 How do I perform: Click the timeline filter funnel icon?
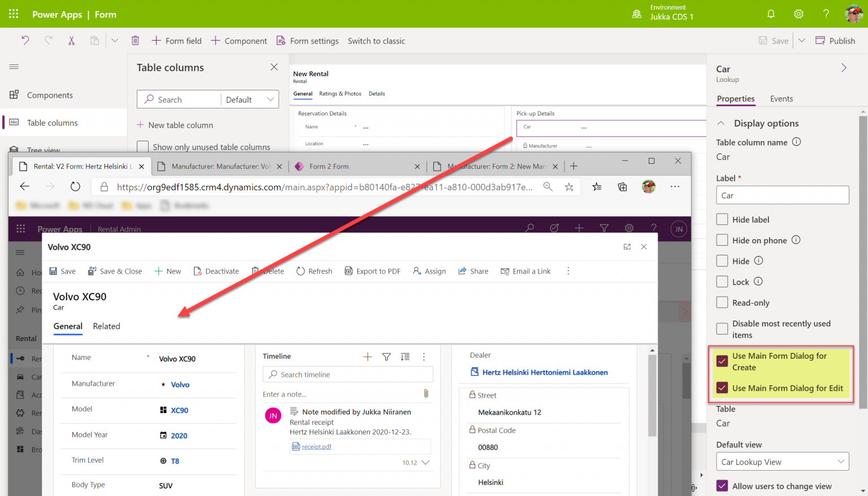[387, 356]
